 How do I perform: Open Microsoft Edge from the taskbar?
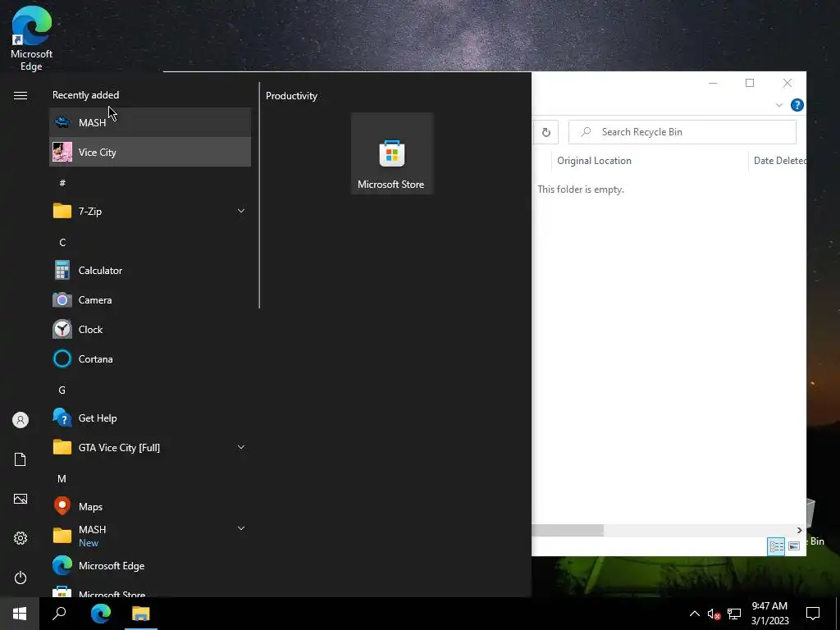[100, 614]
